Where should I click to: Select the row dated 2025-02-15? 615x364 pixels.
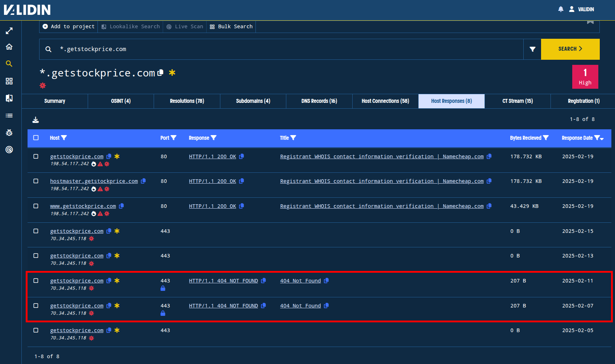pyautogui.click(x=36, y=231)
